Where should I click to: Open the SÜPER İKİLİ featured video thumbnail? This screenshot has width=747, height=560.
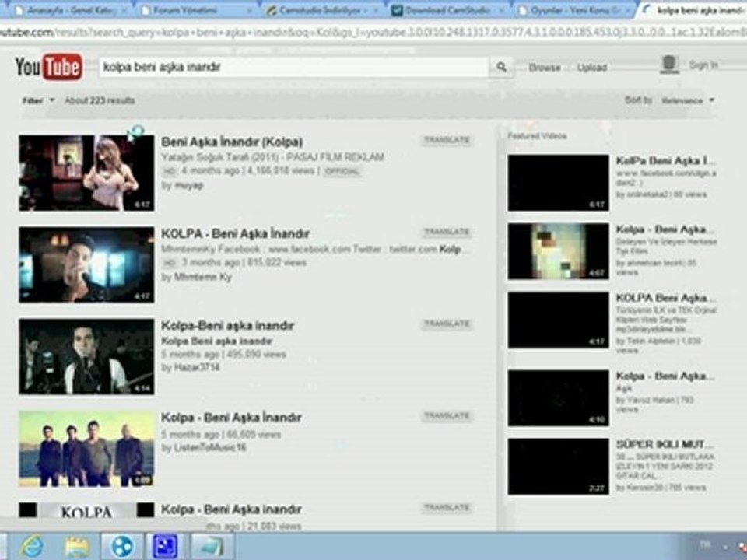pyautogui.click(x=558, y=466)
